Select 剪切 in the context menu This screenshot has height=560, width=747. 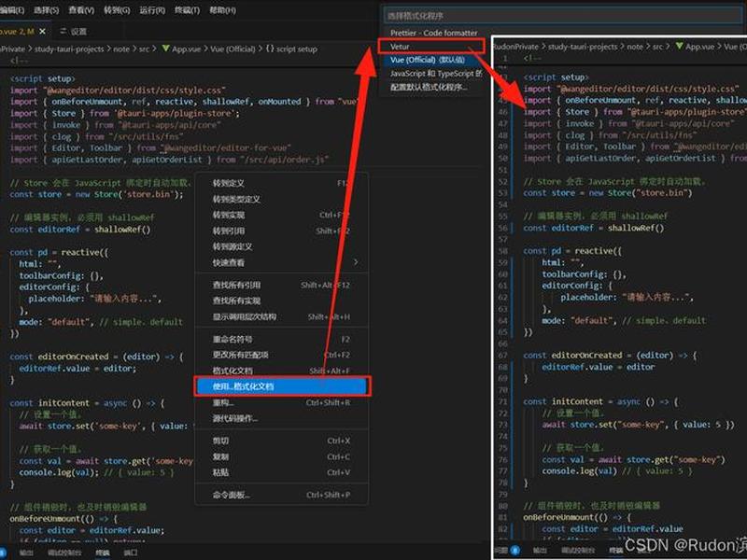point(282,441)
